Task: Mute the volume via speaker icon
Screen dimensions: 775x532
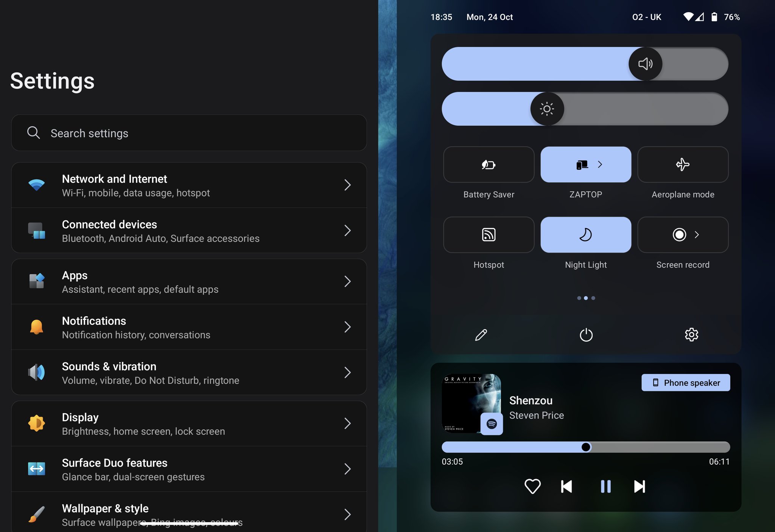Action: click(x=645, y=64)
